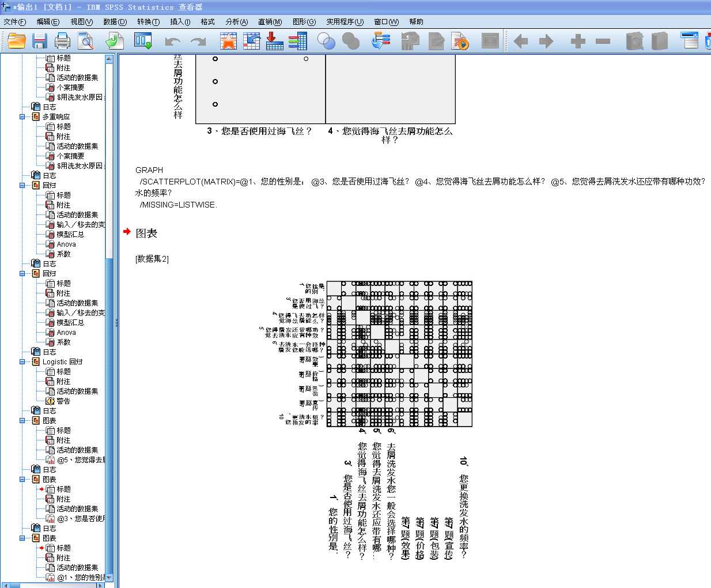Select the Logistic 回归 outline item
The image size is (711, 588).
click(62, 361)
